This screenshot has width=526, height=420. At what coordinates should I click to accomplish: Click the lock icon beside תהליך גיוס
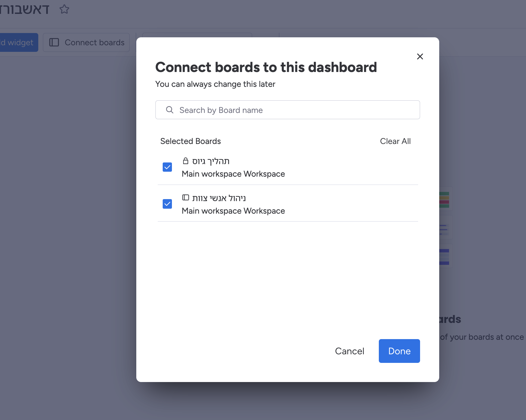point(185,161)
